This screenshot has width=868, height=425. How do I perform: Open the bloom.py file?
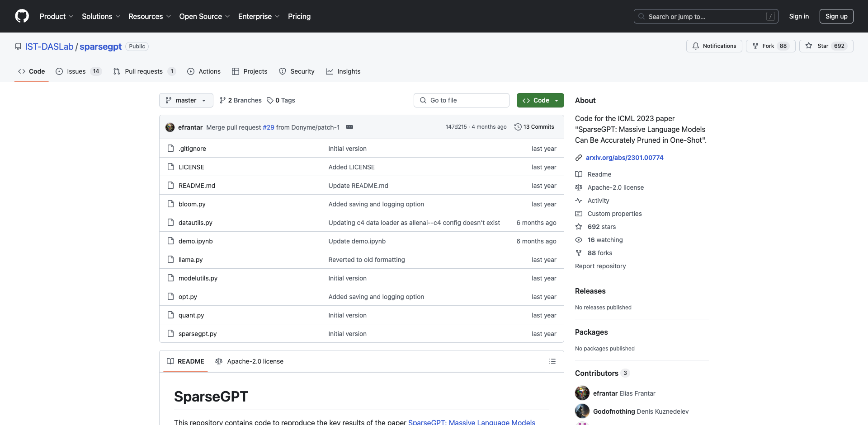click(x=192, y=204)
